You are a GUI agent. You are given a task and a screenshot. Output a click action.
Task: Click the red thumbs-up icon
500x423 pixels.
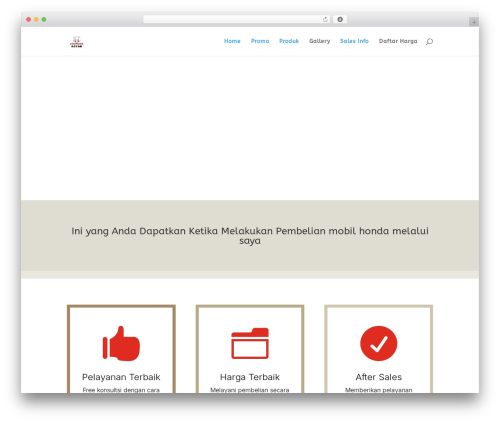tap(121, 343)
